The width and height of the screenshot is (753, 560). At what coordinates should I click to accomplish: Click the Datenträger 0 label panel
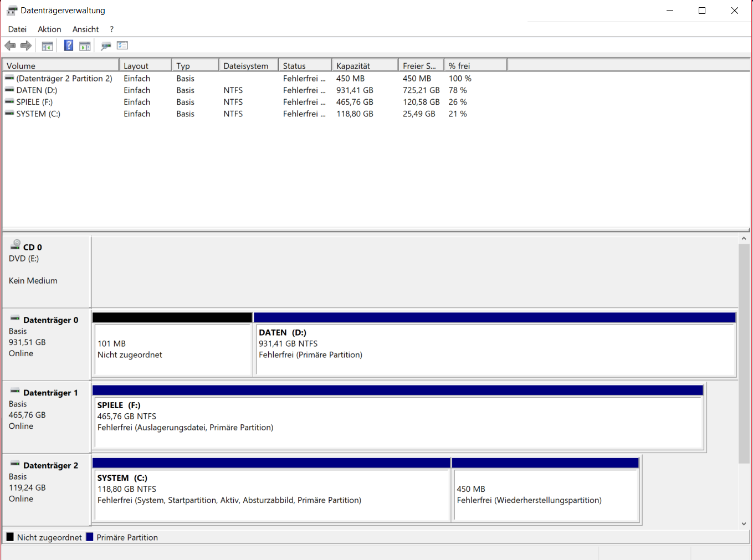pyautogui.click(x=47, y=344)
